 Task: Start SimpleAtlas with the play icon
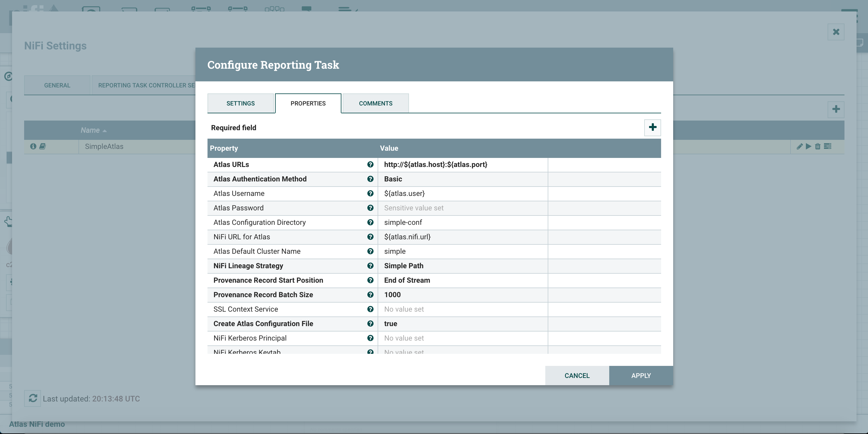(808, 146)
